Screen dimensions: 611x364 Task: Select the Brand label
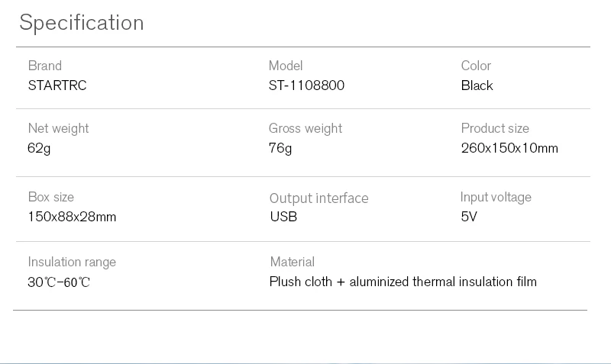(x=45, y=66)
